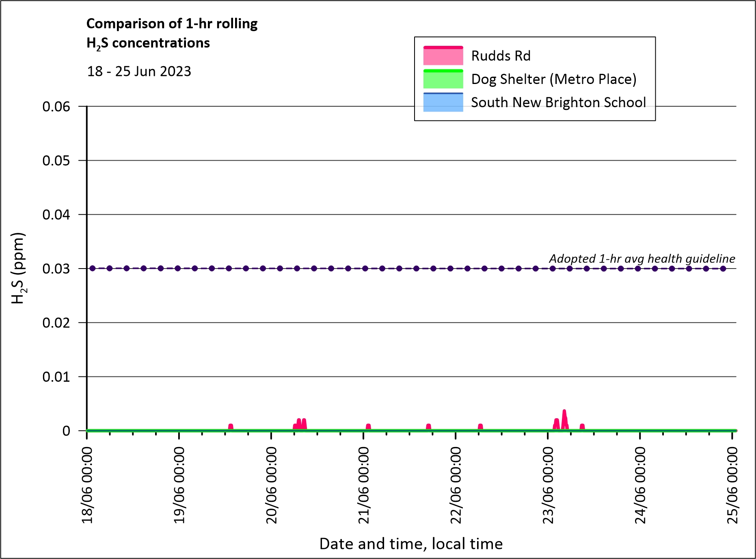This screenshot has width=756, height=559.
Task: Click the chart title about H2S concentrations
Action: (172, 33)
